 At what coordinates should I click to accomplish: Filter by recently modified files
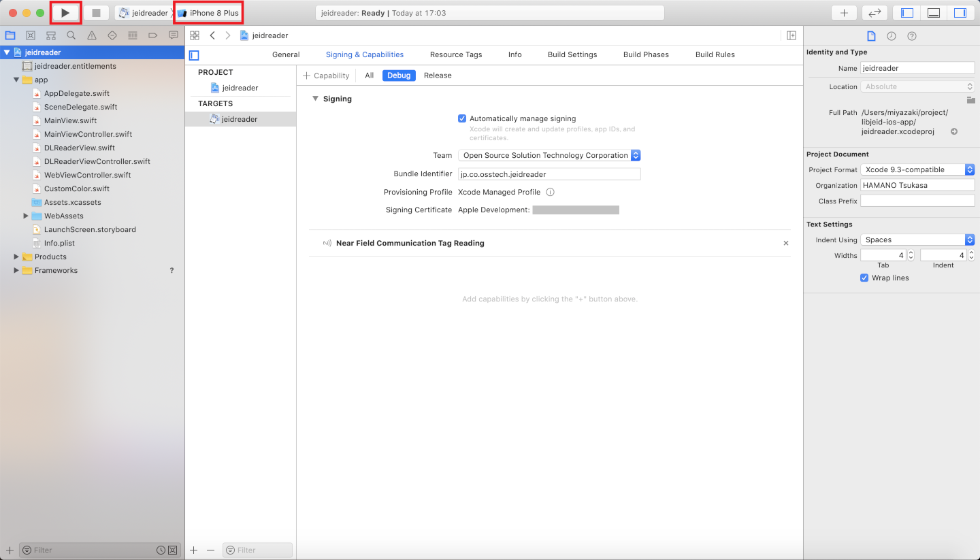[161, 550]
